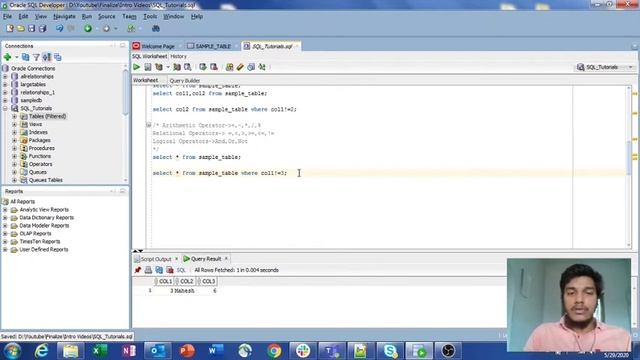
Task: Click the worksheet editor vertical scrollbar
Action: click(629, 157)
